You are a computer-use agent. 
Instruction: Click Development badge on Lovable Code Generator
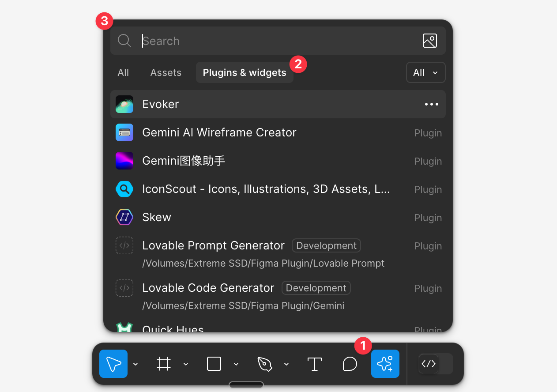click(x=316, y=288)
